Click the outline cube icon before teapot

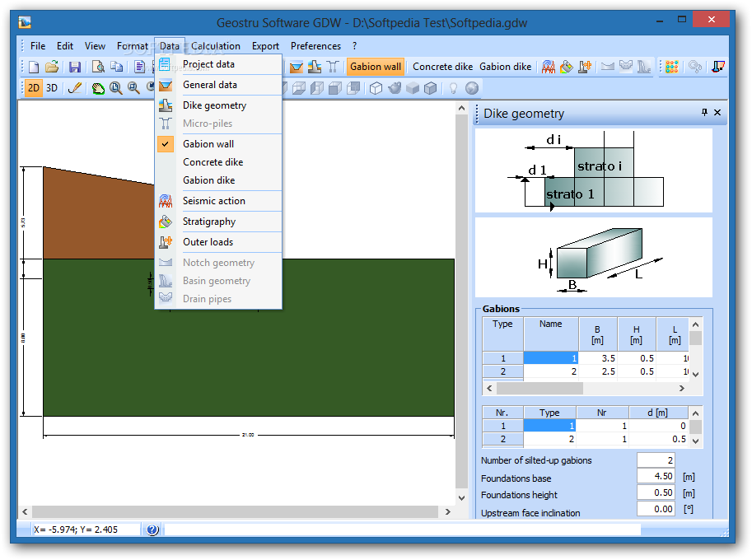[x=376, y=88]
